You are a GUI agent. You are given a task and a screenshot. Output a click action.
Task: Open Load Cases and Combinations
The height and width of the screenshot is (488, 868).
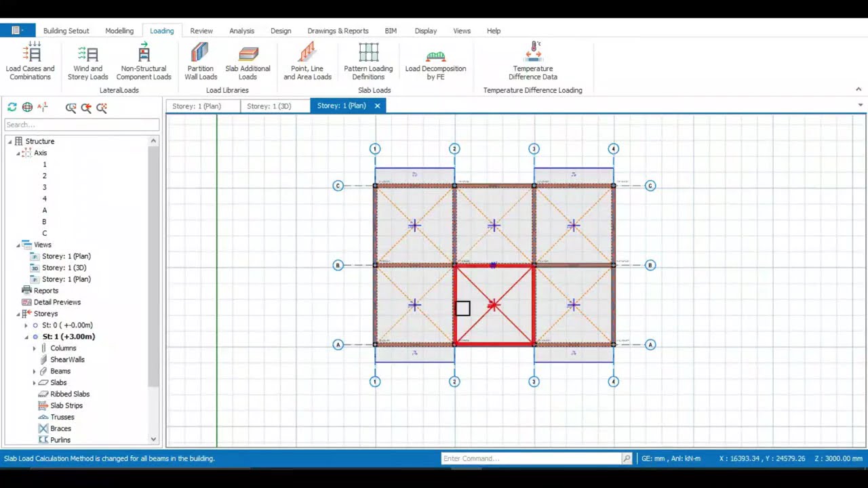point(30,62)
